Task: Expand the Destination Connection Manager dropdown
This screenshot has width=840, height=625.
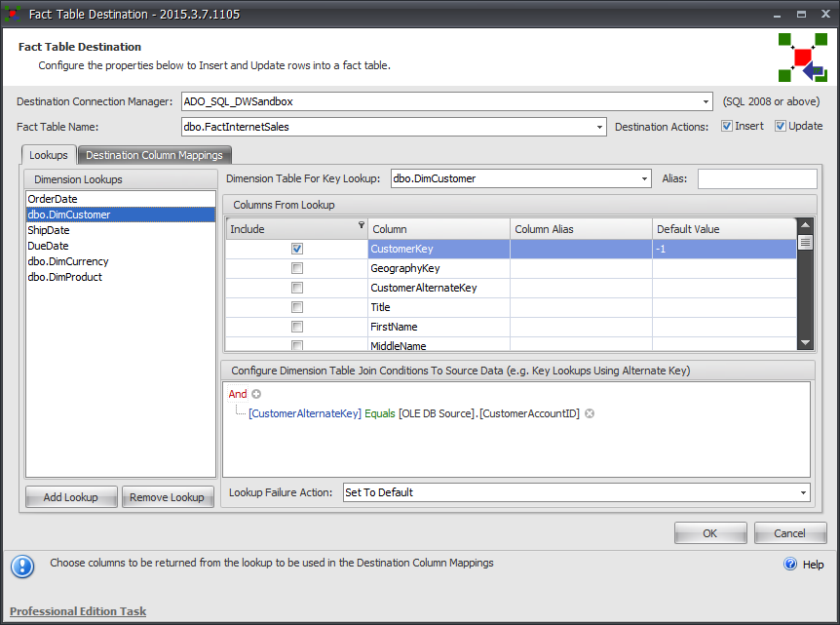Action: point(706,101)
